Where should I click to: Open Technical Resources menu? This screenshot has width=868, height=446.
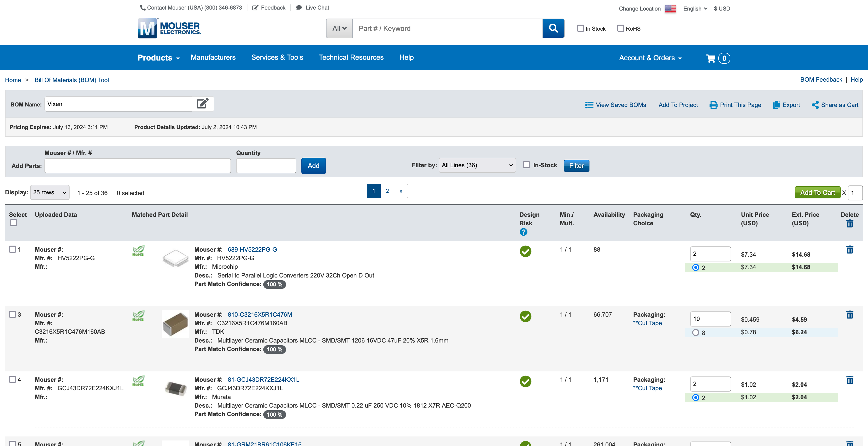pos(351,57)
